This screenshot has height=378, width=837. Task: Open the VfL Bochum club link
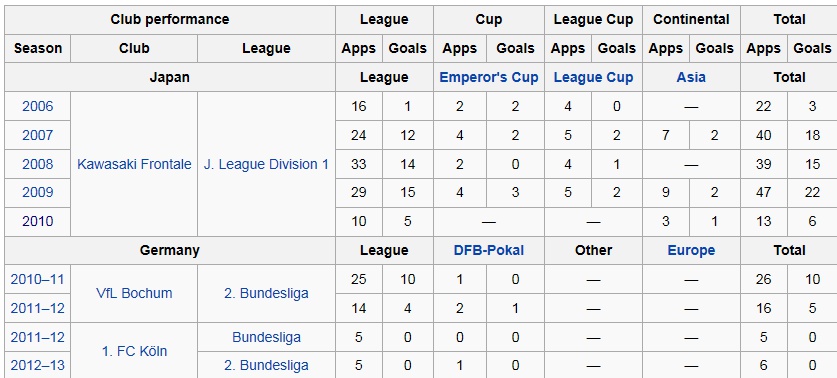tap(134, 293)
